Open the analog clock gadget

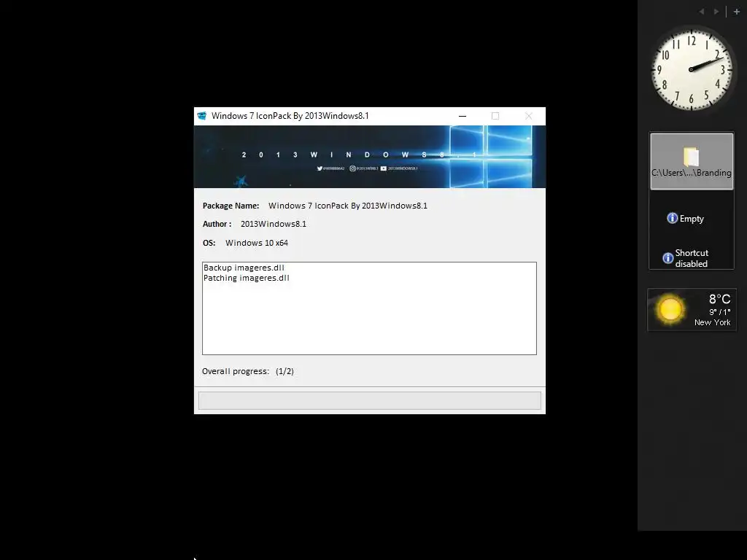(692, 70)
